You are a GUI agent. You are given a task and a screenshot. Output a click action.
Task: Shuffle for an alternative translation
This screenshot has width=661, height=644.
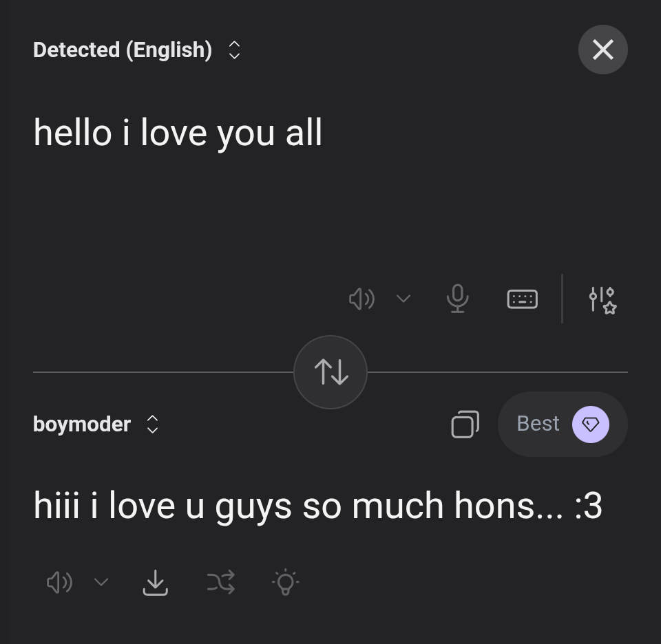click(220, 582)
